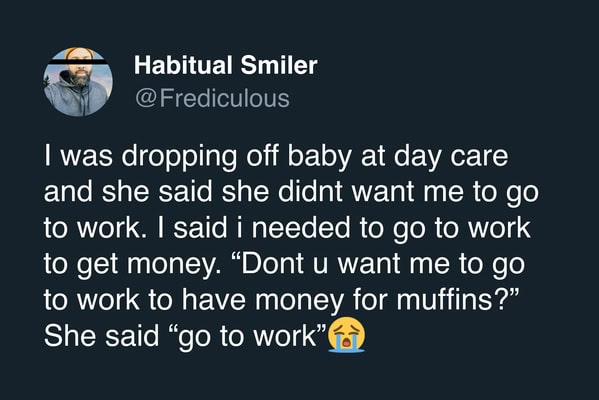Screen dimensions: 599x400
Task: Open the @Frediculous handle link
Action: (212, 98)
